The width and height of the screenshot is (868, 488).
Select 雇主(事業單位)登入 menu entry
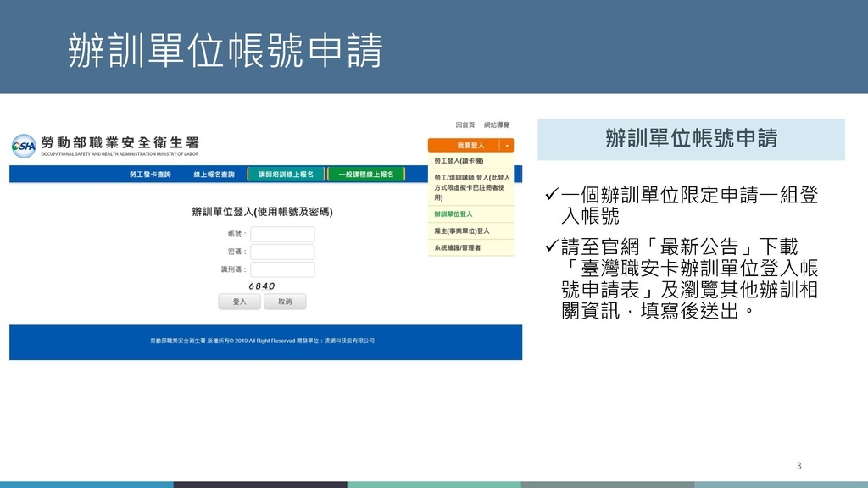[470, 230]
